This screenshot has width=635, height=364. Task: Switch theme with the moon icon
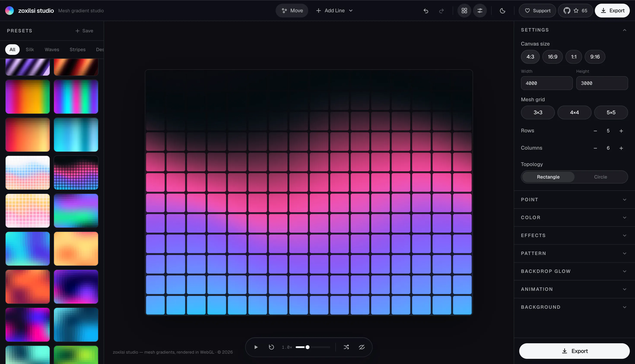point(502,11)
